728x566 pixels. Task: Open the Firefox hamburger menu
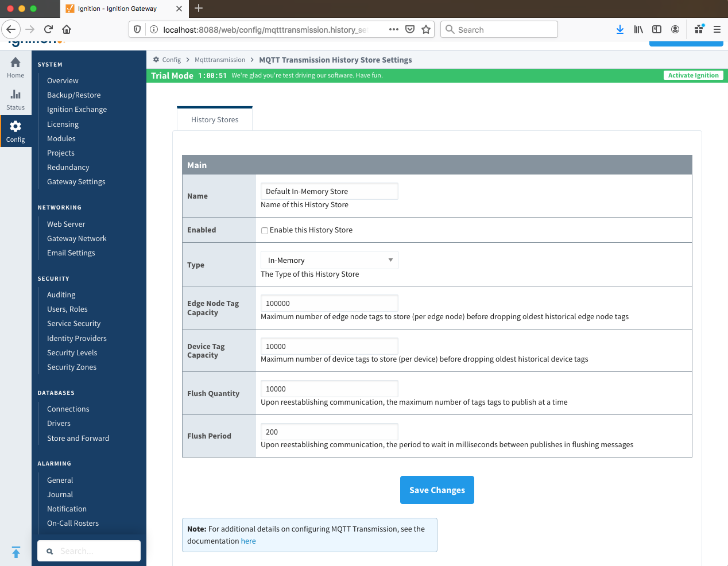[x=717, y=29]
